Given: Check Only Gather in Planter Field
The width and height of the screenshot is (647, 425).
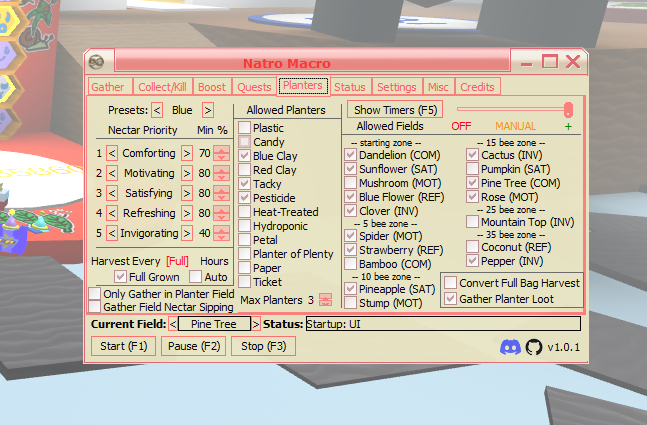Looking at the screenshot, I should [x=94, y=294].
